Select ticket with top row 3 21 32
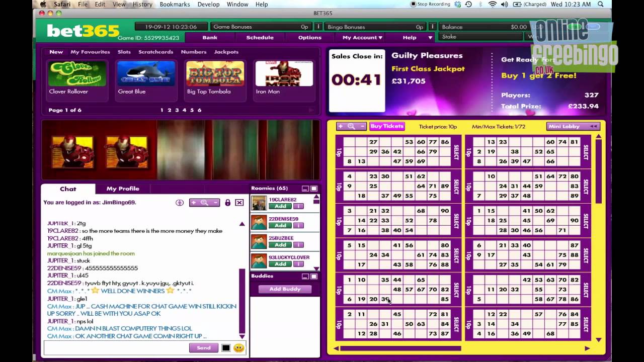Image resolution: width=644 pixels, height=362 pixels. (x=456, y=221)
